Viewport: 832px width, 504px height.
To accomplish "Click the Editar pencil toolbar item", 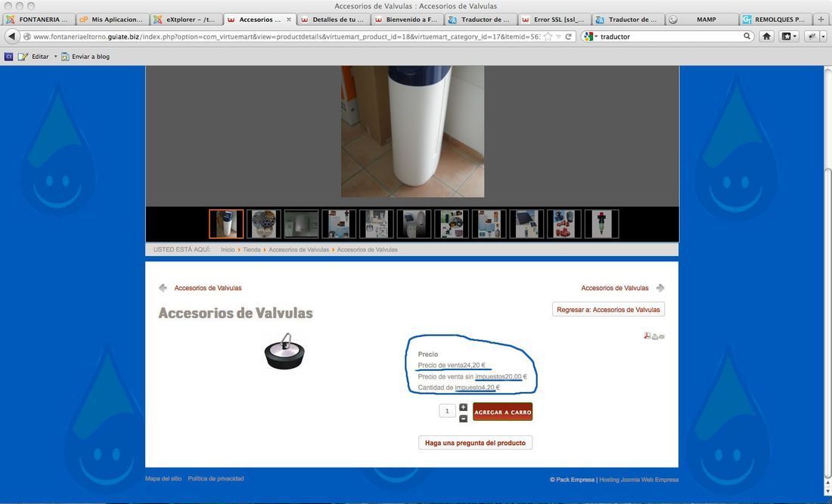I will click(x=34, y=57).
